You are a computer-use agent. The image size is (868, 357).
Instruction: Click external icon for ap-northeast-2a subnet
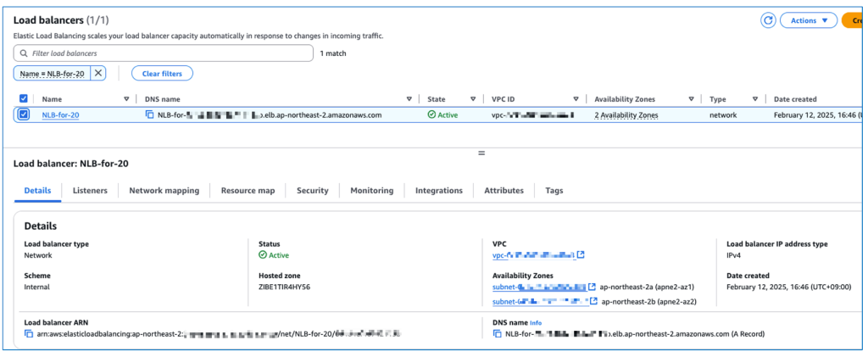pos(592,287)
